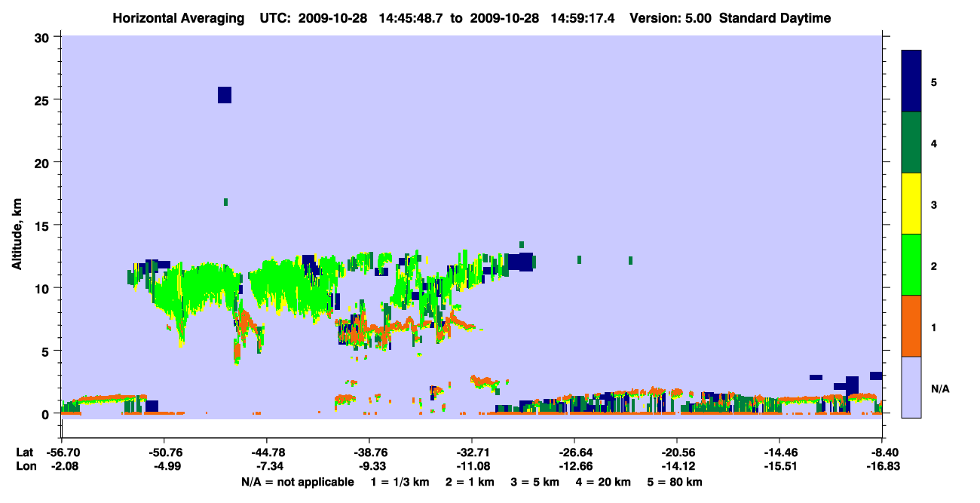The height and width of the screenshot is (503, 980).
Task: Click the colorbar number label 2
Action: pyautogui.click(x=934, y=265)
